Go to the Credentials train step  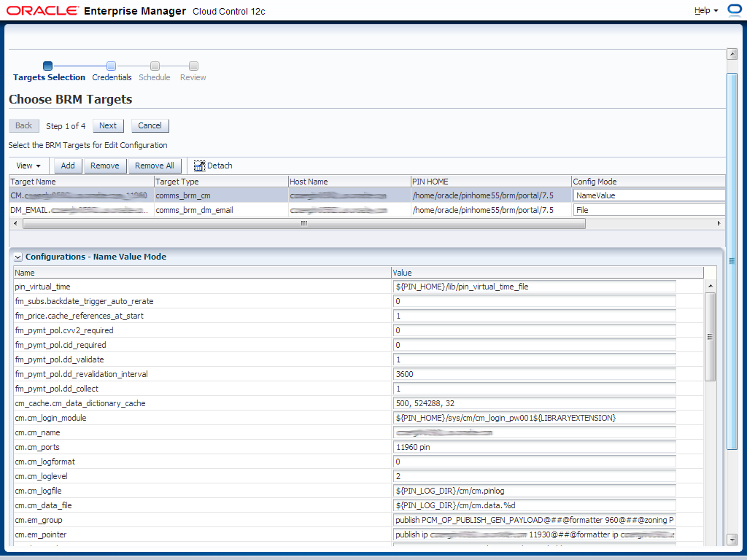(x=112, y=71)
